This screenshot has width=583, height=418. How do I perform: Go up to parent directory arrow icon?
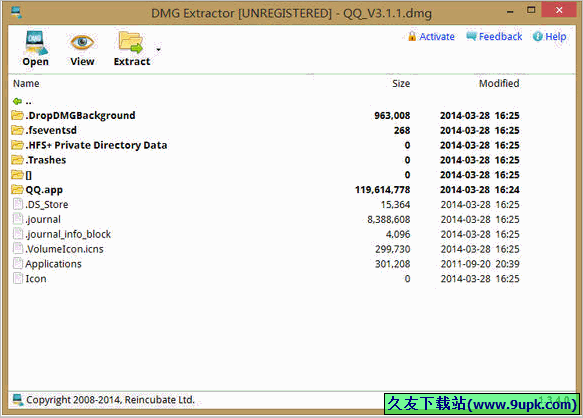point(17,101)
